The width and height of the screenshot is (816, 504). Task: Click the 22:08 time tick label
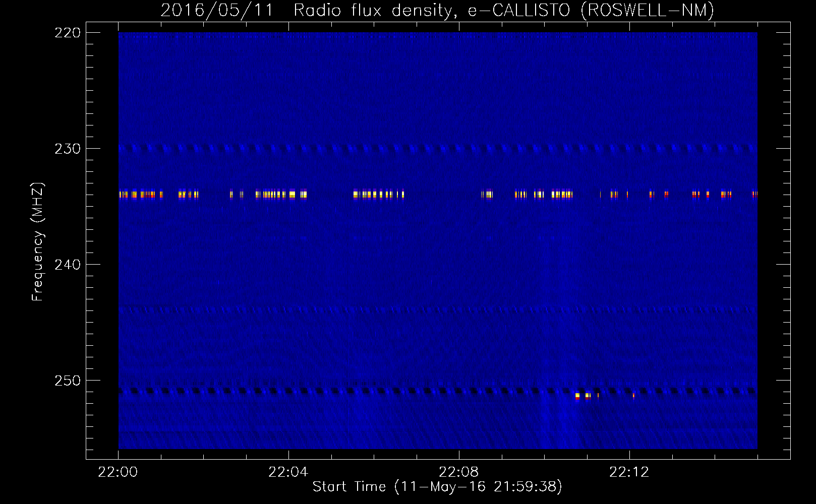click(459, 472)
